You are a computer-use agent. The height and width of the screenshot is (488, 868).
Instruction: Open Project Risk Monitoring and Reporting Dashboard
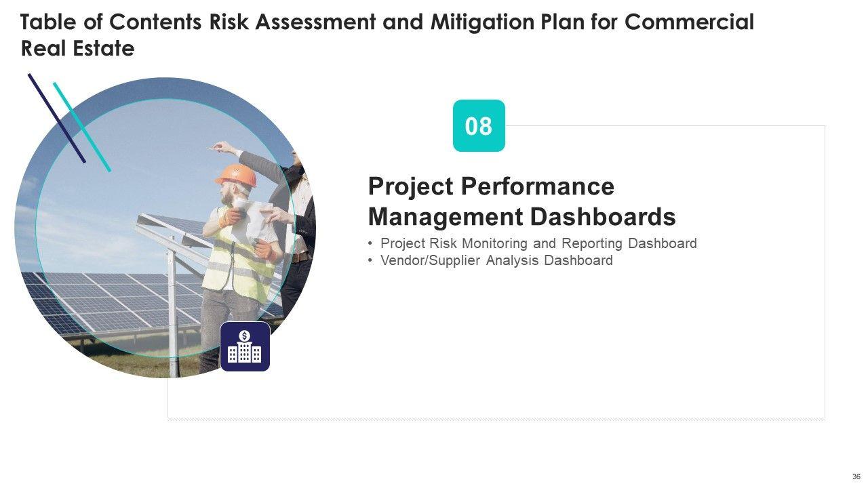[538, 243]
